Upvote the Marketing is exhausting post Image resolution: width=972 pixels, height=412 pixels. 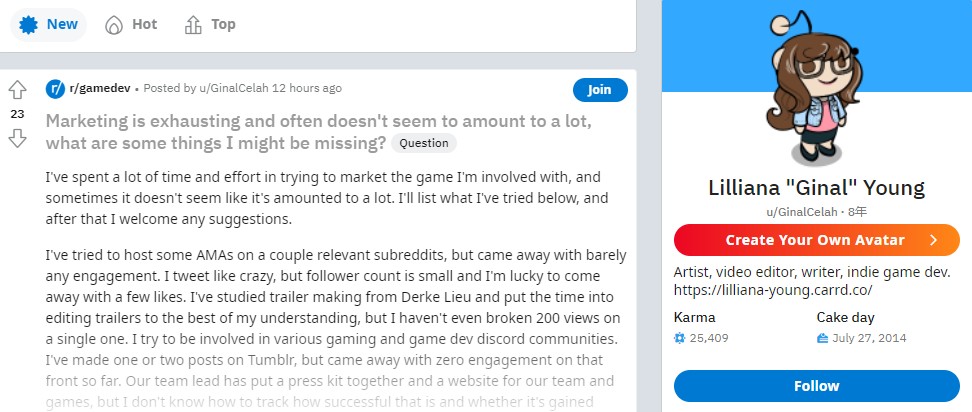17,90
